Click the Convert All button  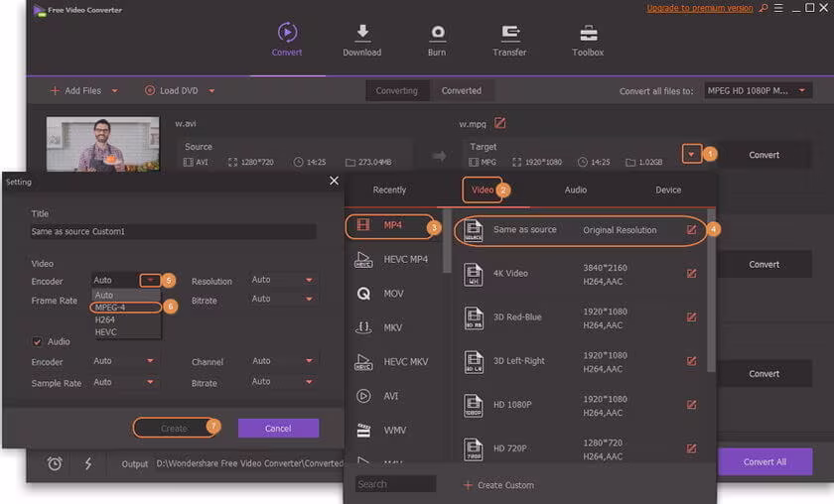[764, 462]
